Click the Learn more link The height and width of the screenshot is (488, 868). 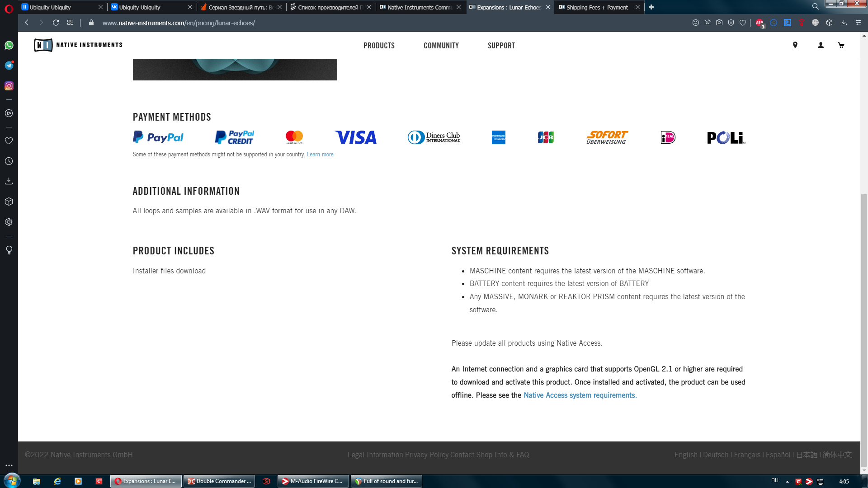point(320,155)
